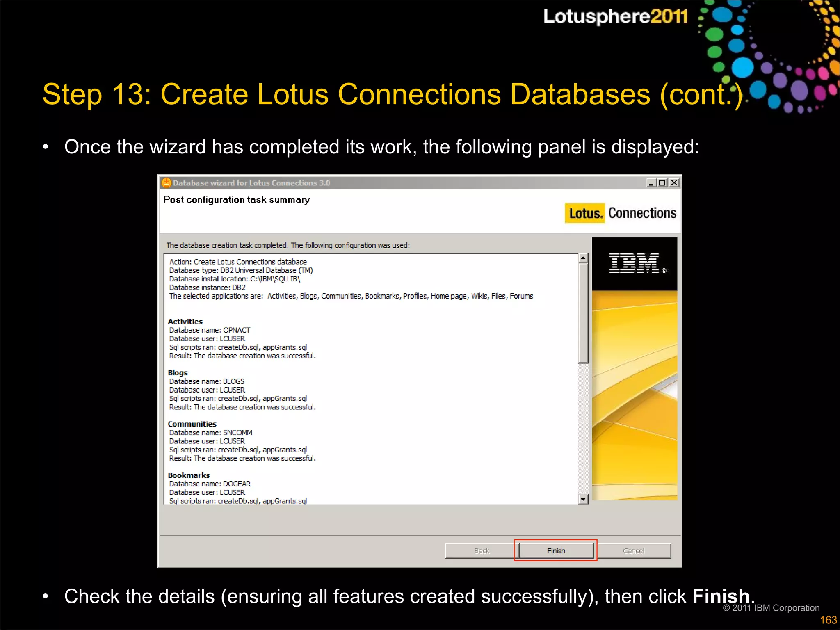840x630 pixels.
Task: Click slide page number 163
Action: [828, 620]
